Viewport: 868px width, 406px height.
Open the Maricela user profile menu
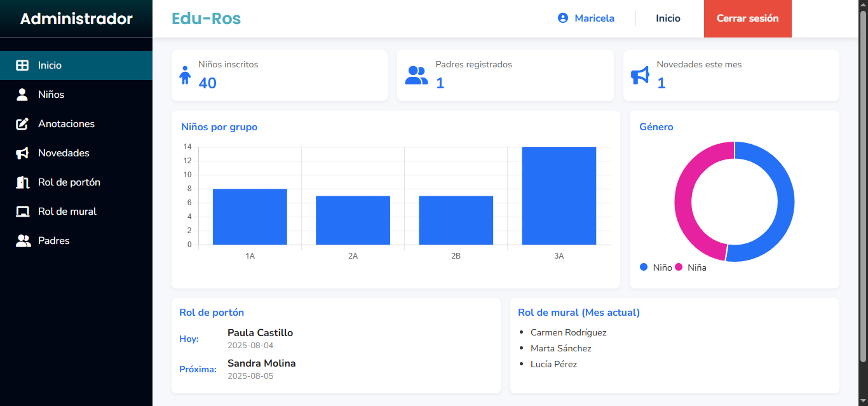point(593,18)
